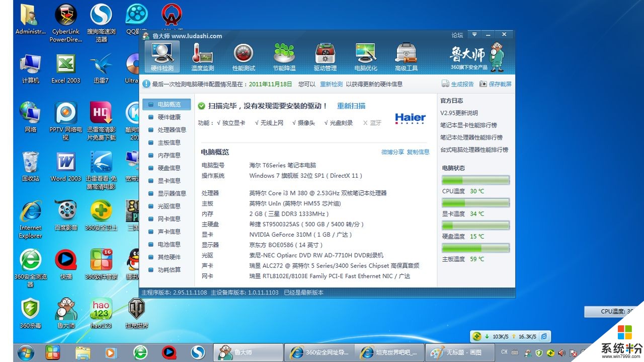Click the Windows Start button

click(26, 352)
